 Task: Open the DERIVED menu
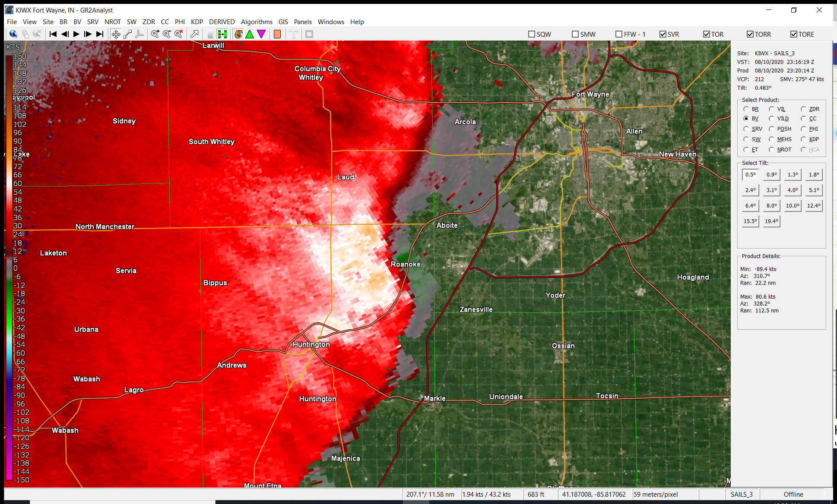click(x=222, y=22)
